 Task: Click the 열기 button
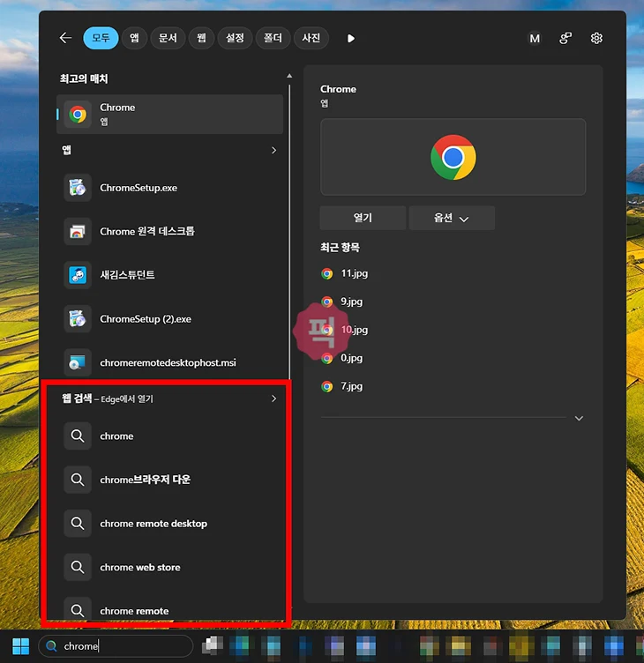[x=363, y=218]
